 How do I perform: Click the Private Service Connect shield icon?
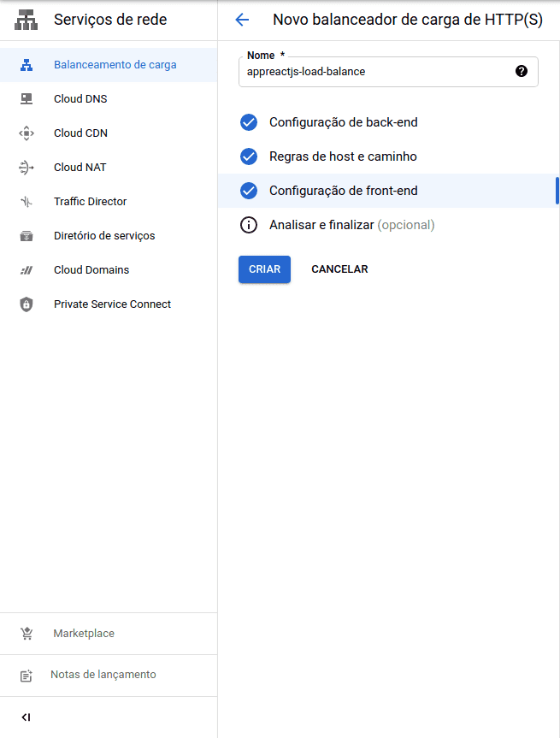(27, 304)
